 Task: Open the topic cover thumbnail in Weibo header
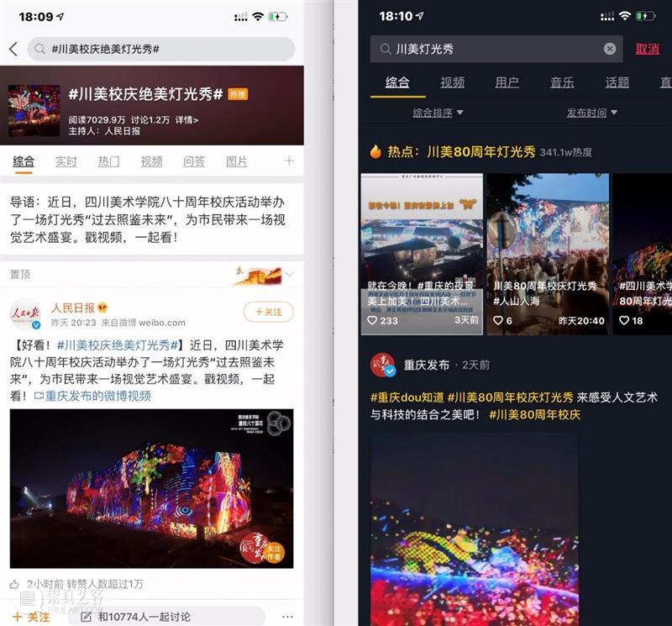click(34, 111)
